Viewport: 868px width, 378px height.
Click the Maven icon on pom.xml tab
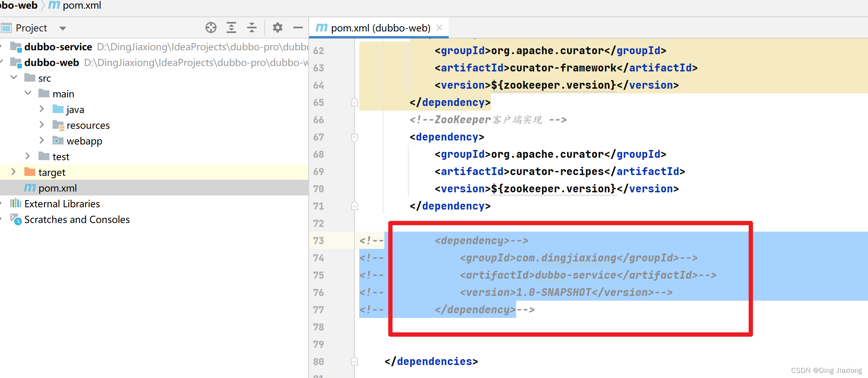point(322,27)
